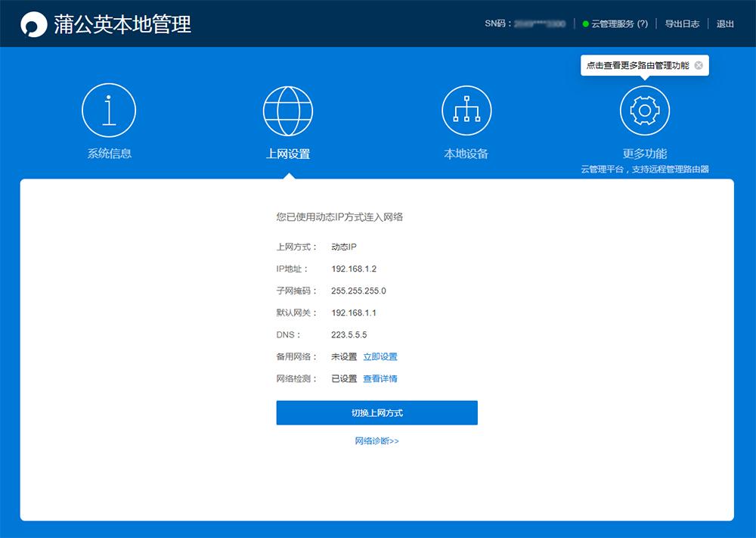756x538 pixels.
Task: Open the 本地设备 network devices icon
Action: pos(466,109)
